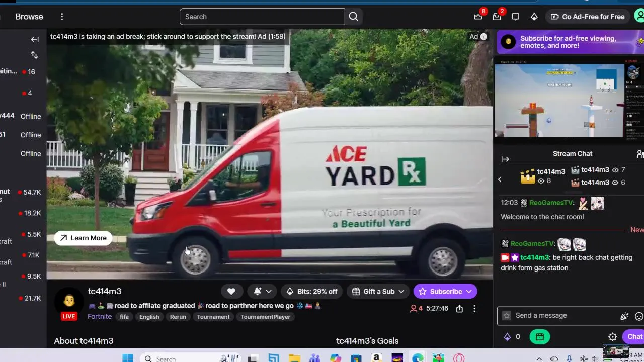Image resolution: width=644 pixels, height=362 pixels.
Task: Click the ad info circle icon
Action: point(484,36)
